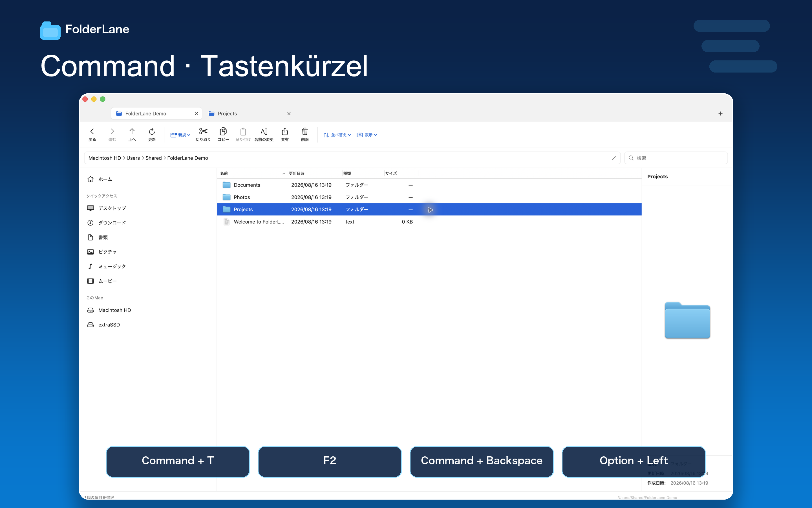Add a new tab with plus button
This screenshot has height=508, width=812.
[x=720, y=113]
